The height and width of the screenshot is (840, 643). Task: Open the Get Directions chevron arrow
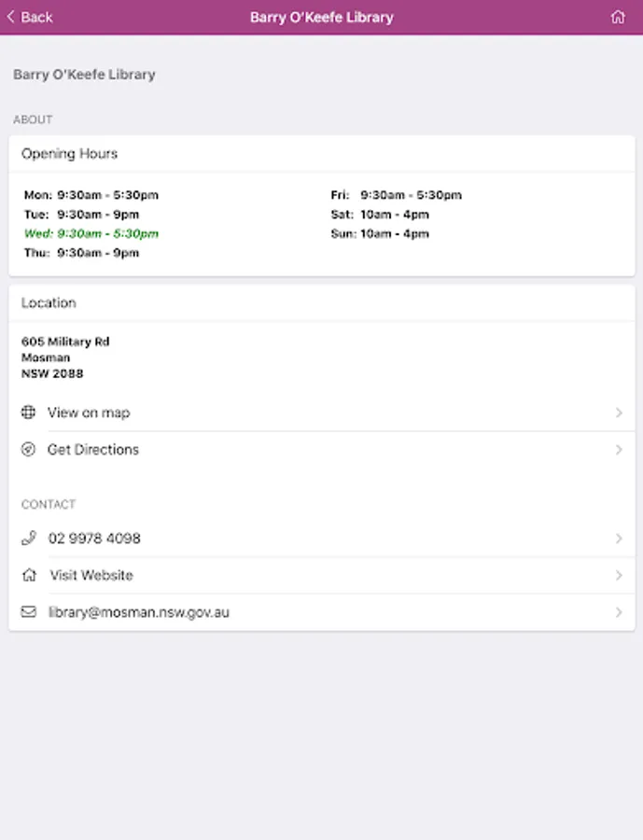[619, 450]
